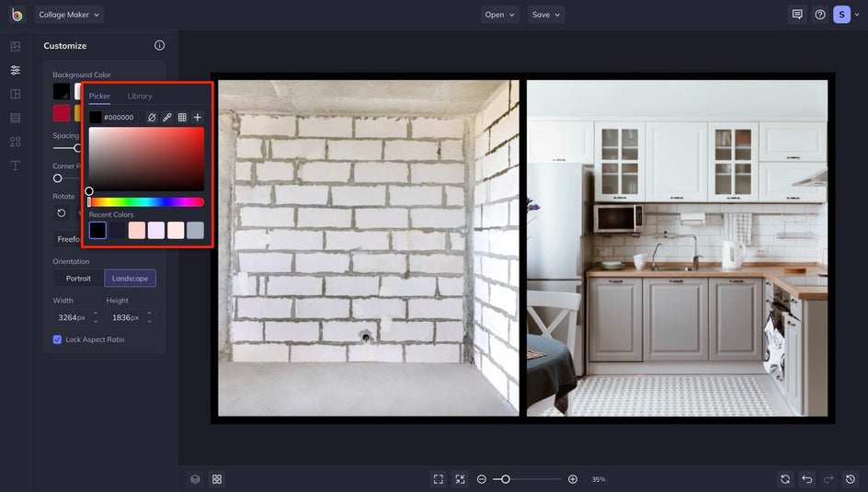
Task: Click the rainbow hue slider
Action: (x=147, y=202)
